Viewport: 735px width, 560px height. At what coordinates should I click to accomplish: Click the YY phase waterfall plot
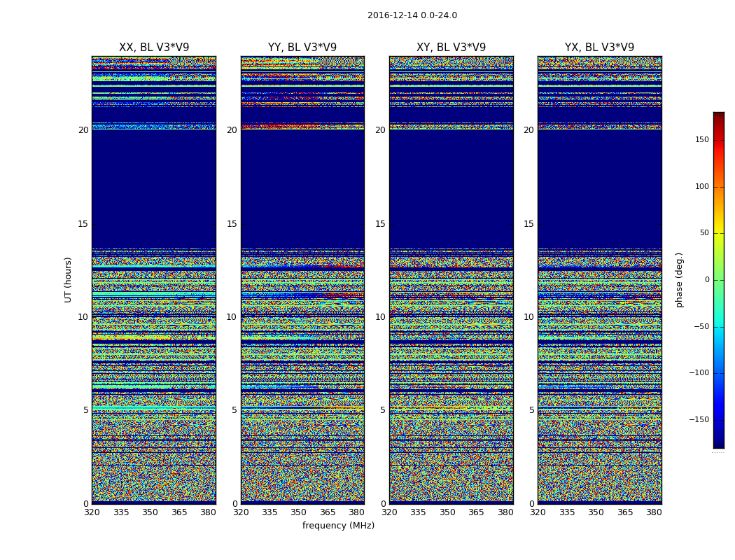click(302, 280)
